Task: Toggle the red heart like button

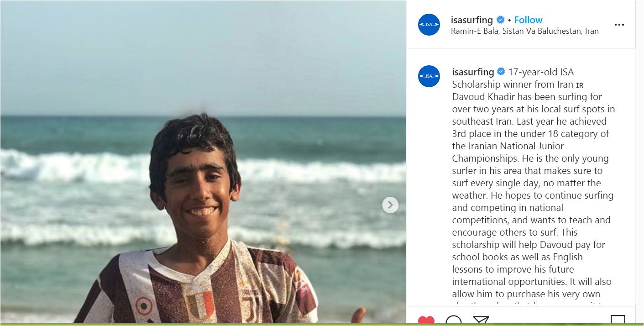Action: 426,321
